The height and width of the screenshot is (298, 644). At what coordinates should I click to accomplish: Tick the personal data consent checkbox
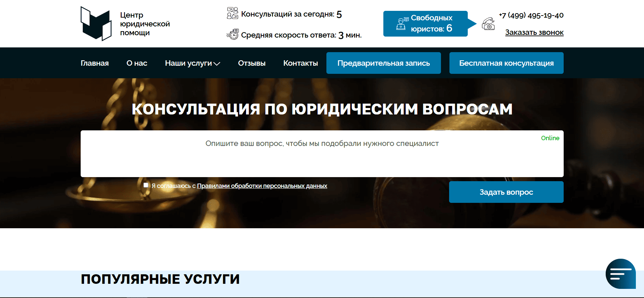tap(146, 185)
